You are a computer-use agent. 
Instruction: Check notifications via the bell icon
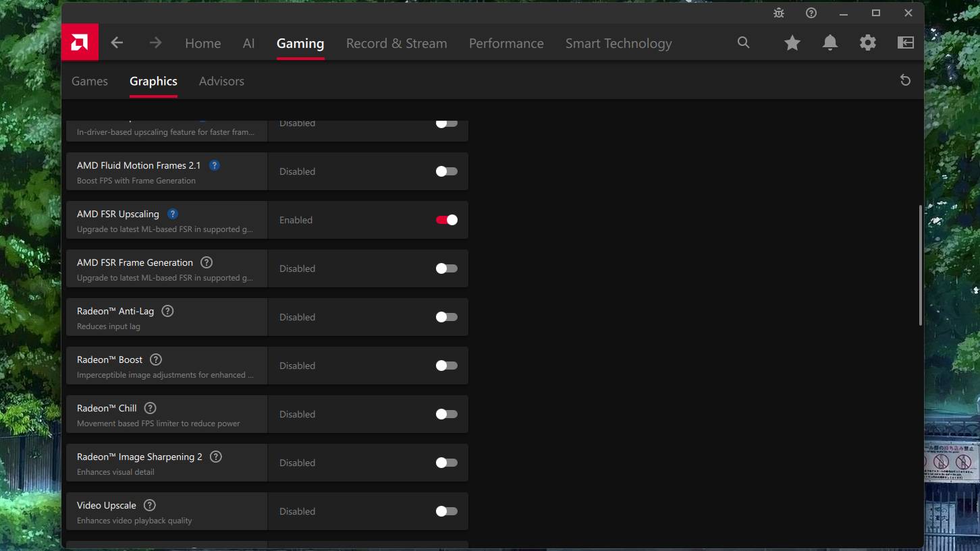pyautogui.click(x=829, y=42)
